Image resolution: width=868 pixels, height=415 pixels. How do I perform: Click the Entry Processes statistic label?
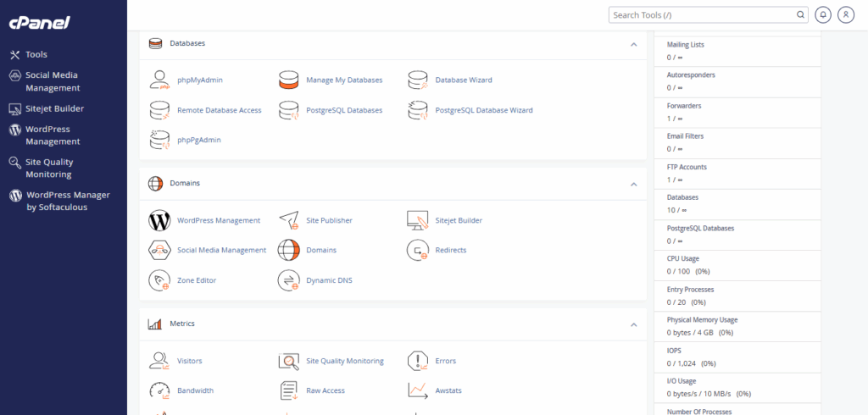[690, 290]
